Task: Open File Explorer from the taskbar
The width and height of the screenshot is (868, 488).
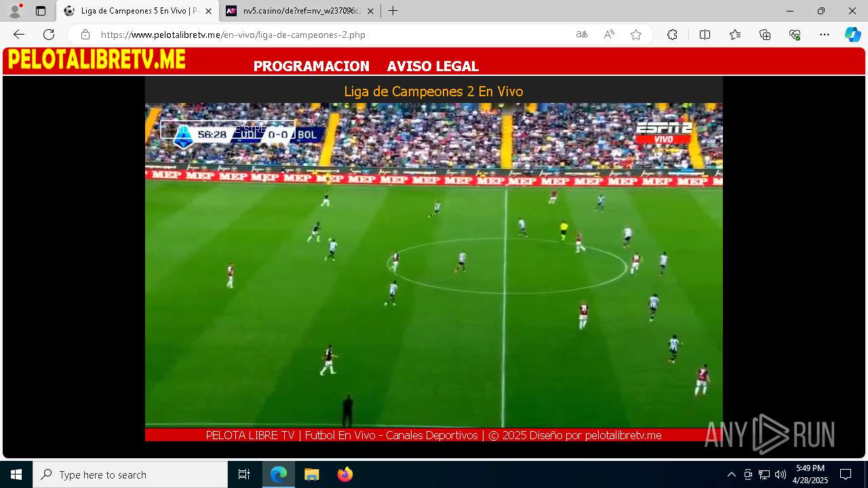Action: click(311, 474)
